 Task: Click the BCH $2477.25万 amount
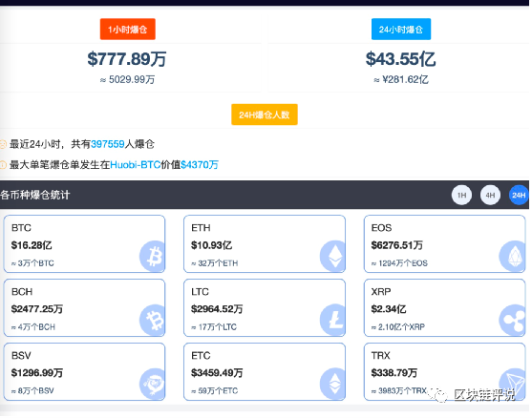coord(37,309)
